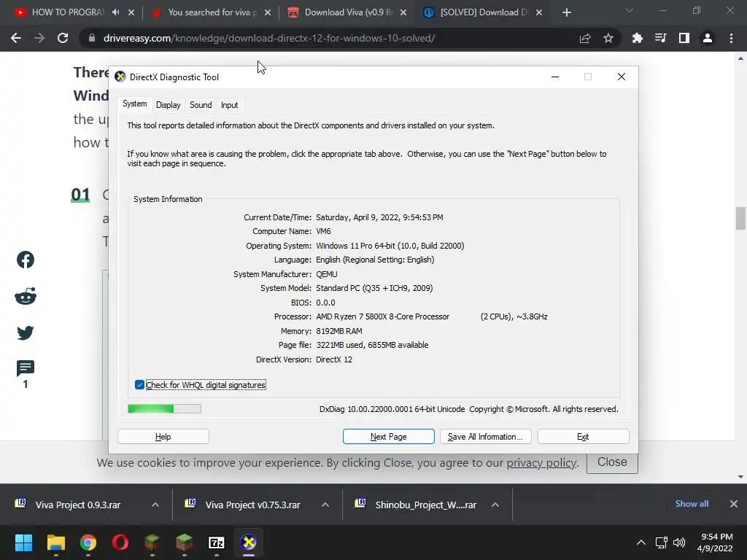The image size is (747, 560).
Task: Open the Chrome profile icon
Action: tap(708, 38)
